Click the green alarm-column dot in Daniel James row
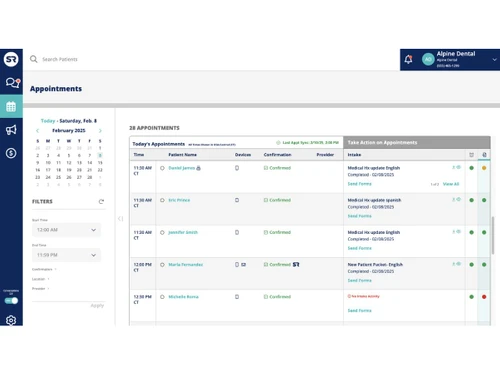The height and width of the screenshot is (375, 500). (471, 168)
